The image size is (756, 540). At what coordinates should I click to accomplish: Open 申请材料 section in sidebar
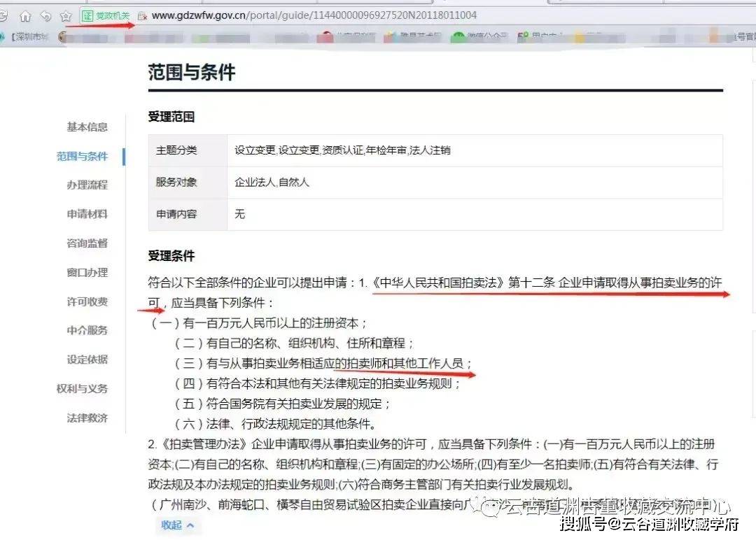click(x=87, y=214)
